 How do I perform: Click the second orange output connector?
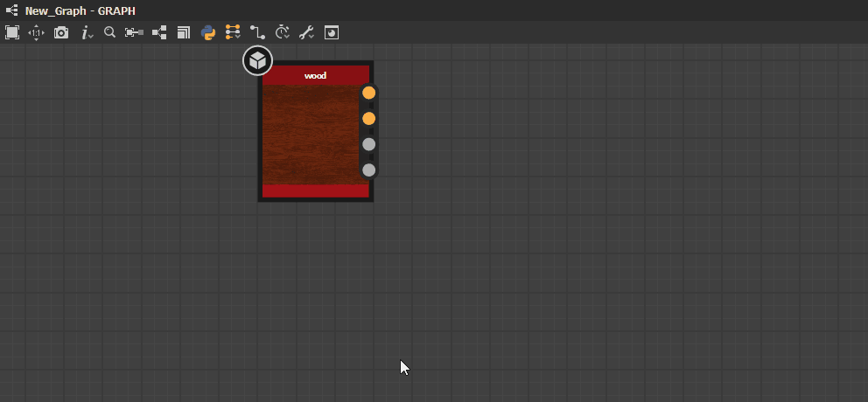click(368, 118)
